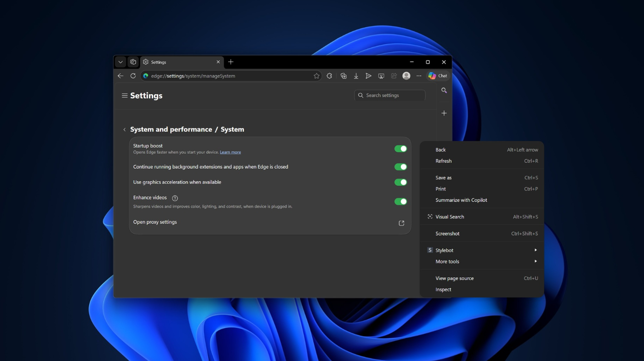Go back using the toolbar back arrow
This screenshot has height=361, width=644.
coord(120,76)
